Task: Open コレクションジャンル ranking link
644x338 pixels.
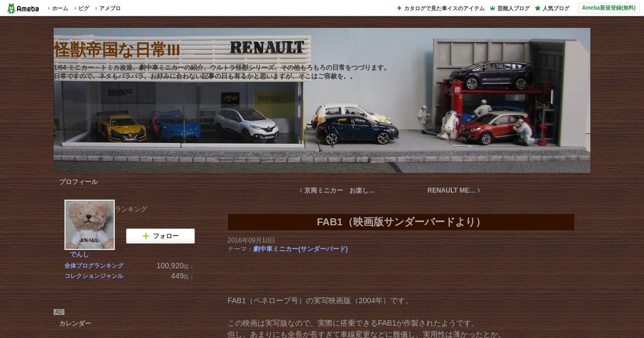Action: pos(94,276)
